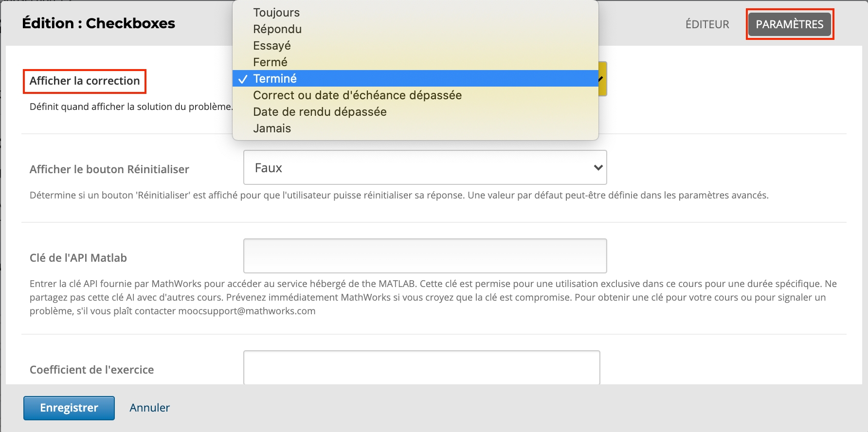
Task: Click the Afficher le bouton Réinitialiser label
Action: 109,169
